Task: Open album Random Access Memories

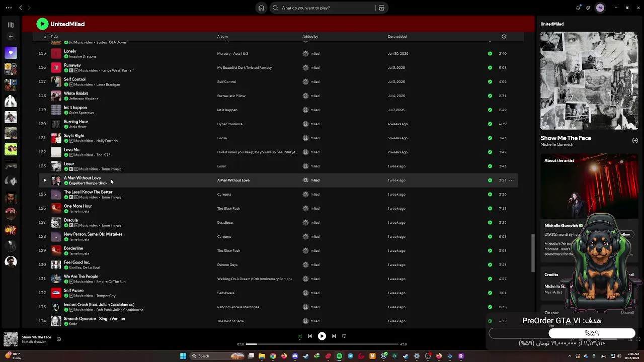Action: coord(238,307)
